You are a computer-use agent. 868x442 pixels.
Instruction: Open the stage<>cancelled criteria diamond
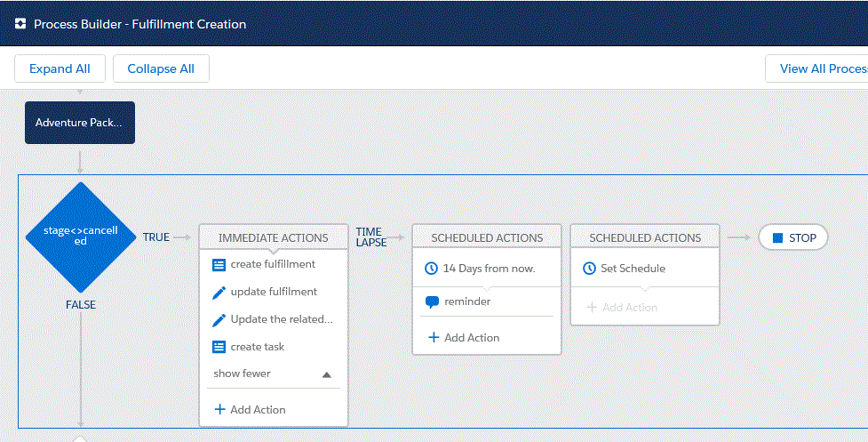[x=80, y=237]
